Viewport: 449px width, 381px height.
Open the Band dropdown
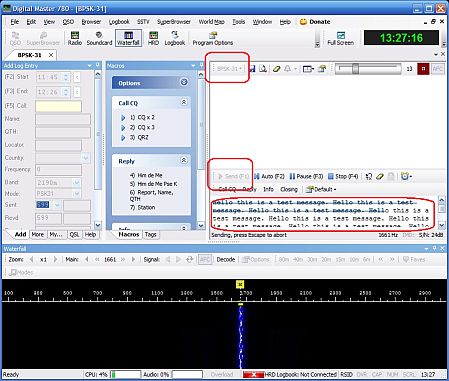click(x=77, y=183)
